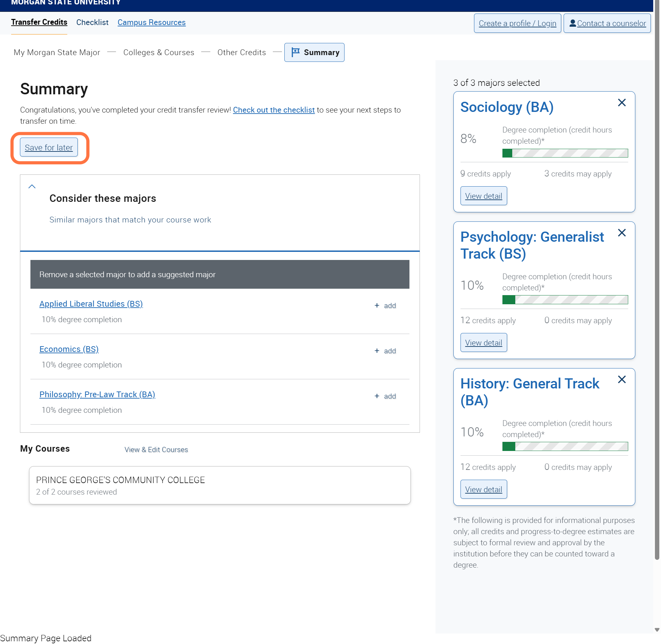Open Campus Resources tab

pyautogui.click(x=151, y=22)
